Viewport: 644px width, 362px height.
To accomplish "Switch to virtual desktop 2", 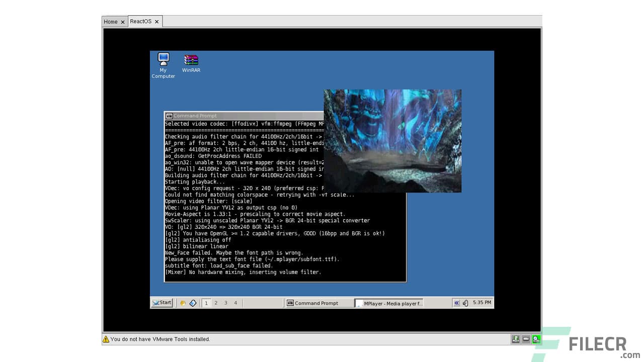I will coord(216,303).
